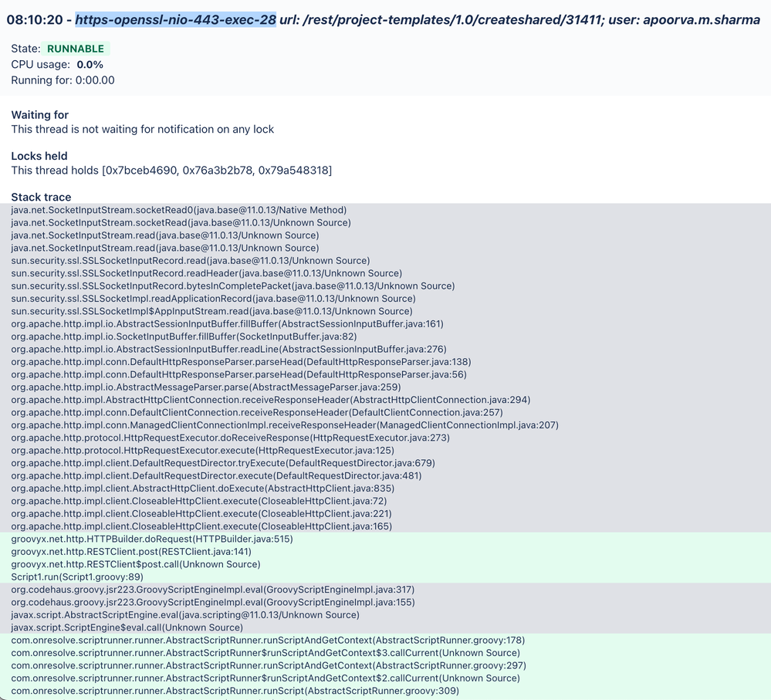
Task: Click the RUNNABLE state badge
Action: tap(75, 48)
